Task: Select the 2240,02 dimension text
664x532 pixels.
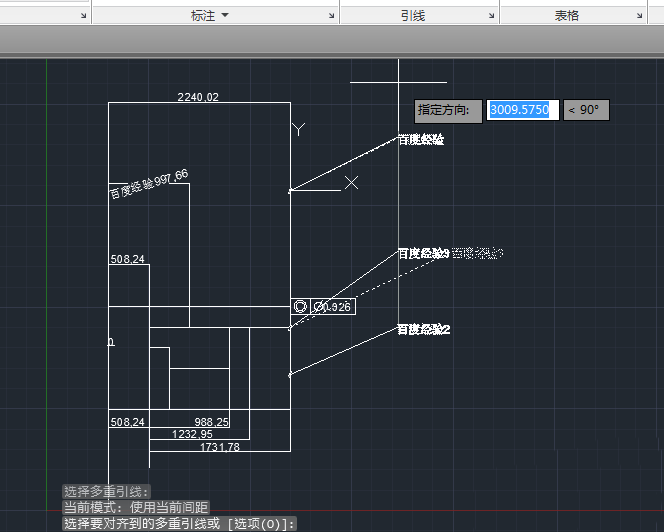Action: (198, 97)
